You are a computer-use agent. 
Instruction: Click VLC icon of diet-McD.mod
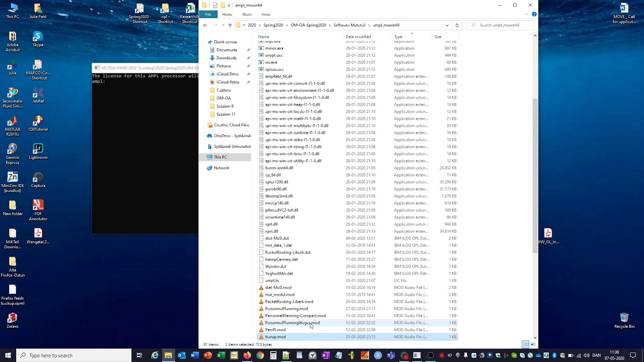tap(261, 288)
